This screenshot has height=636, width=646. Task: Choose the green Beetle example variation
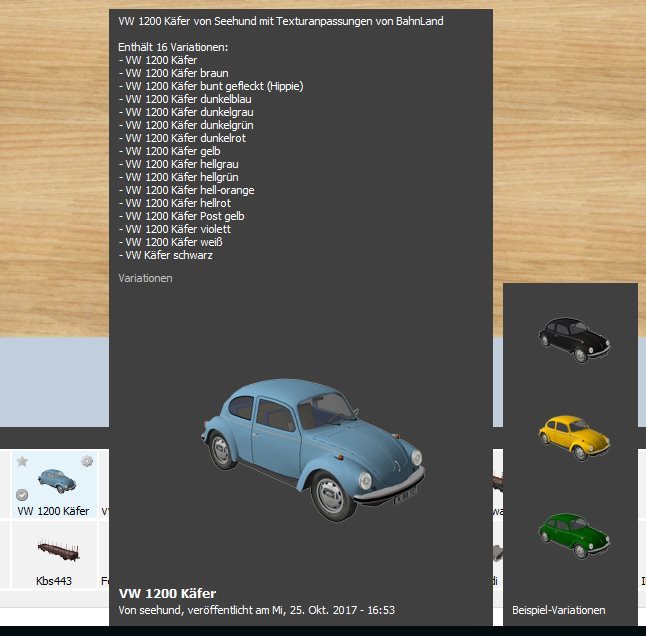[x=574, y=536]
